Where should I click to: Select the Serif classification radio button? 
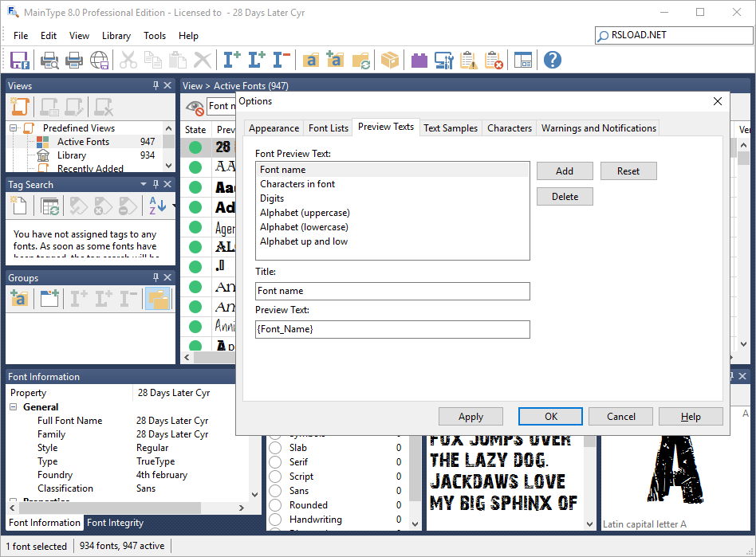(x=275, y=462)
